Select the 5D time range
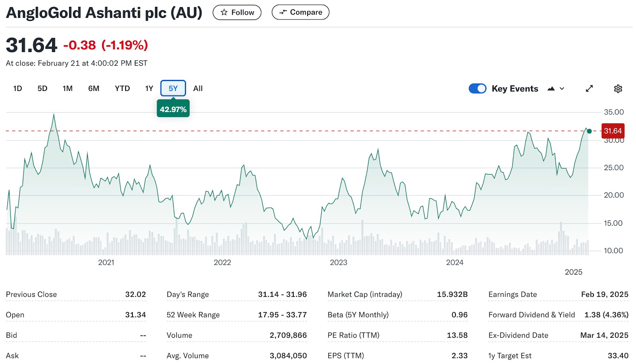Screen dimensions: 636x364 (x=43, y=88)
